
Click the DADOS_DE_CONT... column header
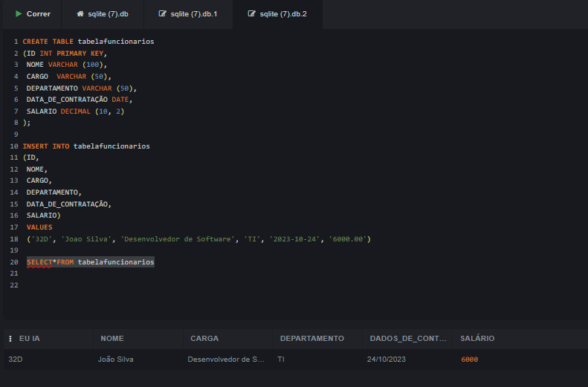[x=408, y=339]
